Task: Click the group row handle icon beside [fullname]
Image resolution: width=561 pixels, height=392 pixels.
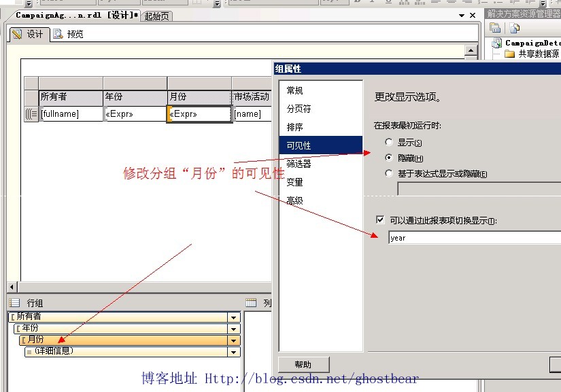Action: [x=31, y=114]
